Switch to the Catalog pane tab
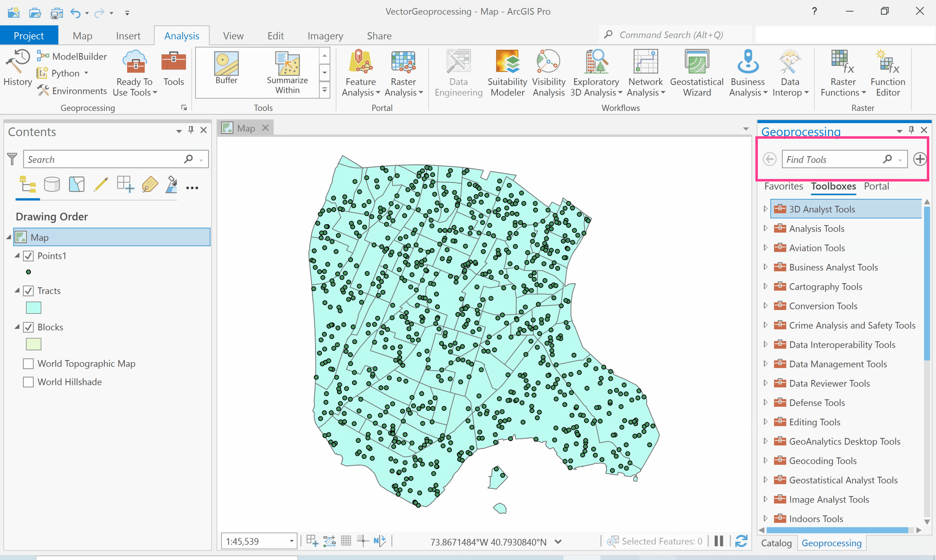Viewport: 936px width, 560px height. 776,543
